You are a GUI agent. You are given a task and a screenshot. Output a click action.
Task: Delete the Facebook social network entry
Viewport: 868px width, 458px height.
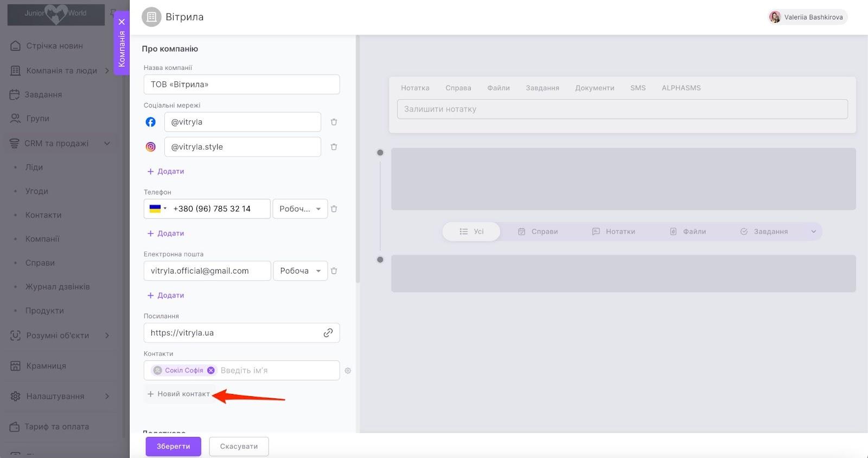click(334, 122)
